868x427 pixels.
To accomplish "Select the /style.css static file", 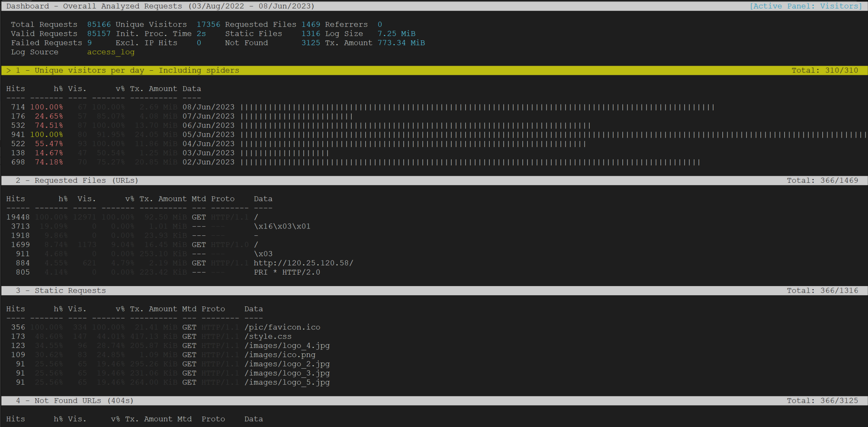I will click(x=268, y=337).
